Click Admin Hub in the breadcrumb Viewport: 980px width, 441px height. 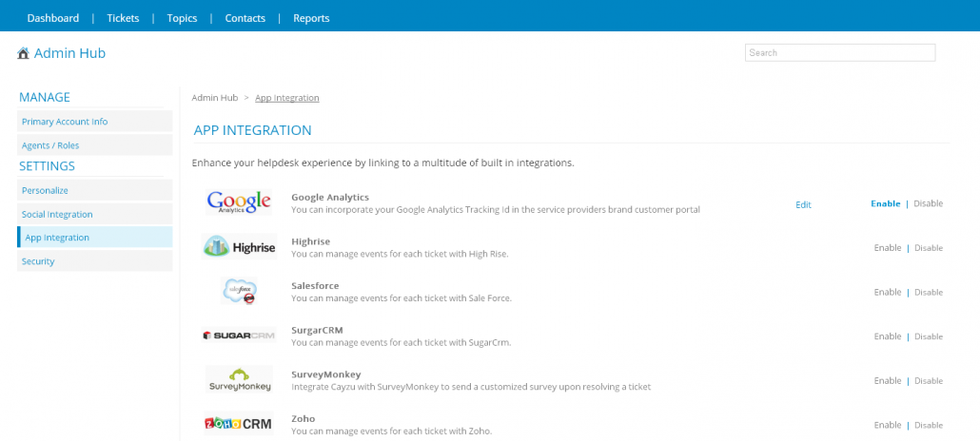pyautogui.click(x=215, y=98)
